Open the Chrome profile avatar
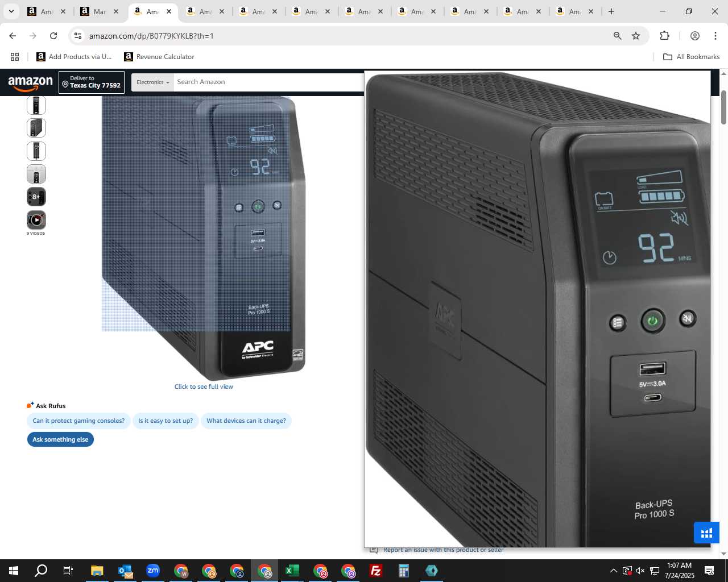This screenshot has width=728, height=582. [x=695, y=36]
